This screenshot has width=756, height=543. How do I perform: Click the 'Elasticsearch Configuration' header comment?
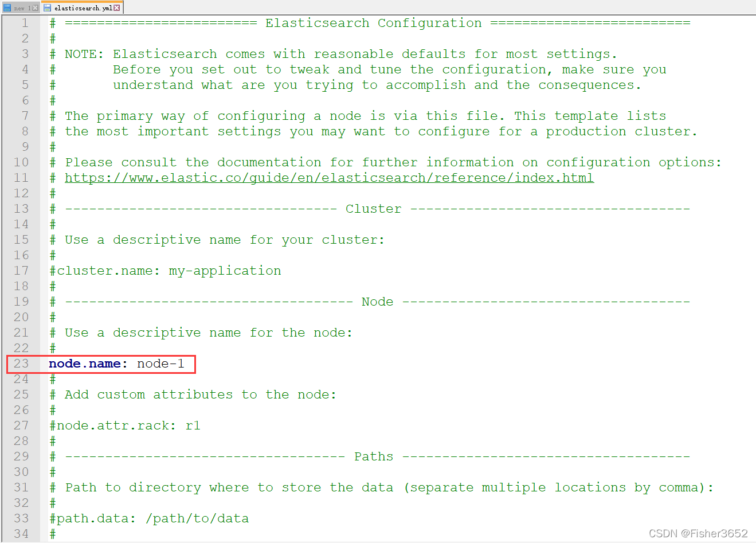(x=370, y=23)
